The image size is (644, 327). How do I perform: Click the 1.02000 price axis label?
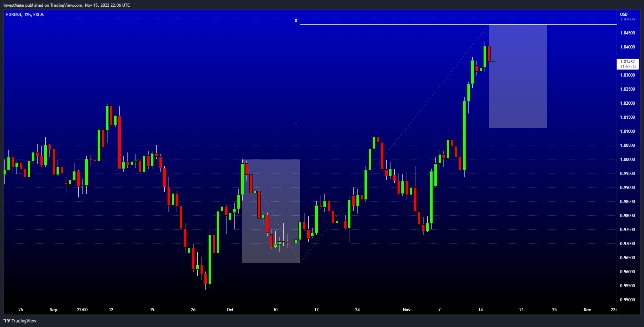(627, 103)
